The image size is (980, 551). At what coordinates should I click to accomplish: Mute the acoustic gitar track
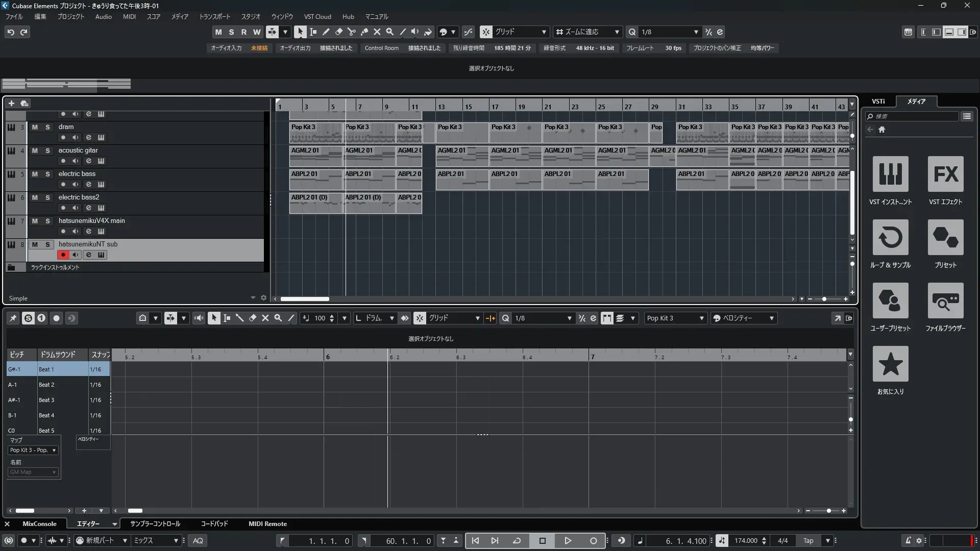35,151
